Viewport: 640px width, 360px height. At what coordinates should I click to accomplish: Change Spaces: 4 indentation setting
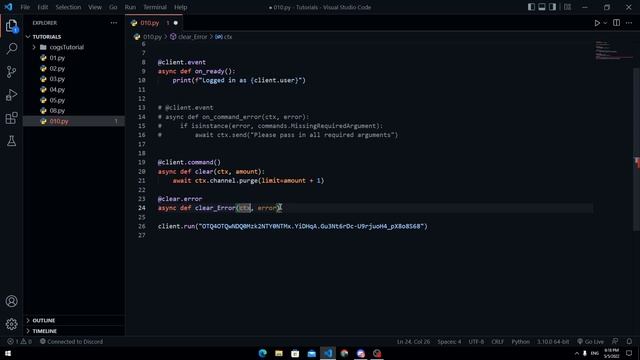449,342
